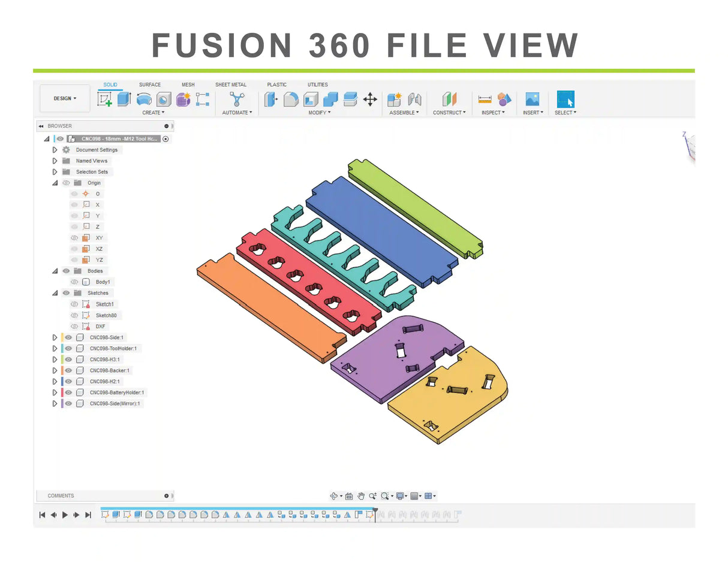This screenshot has width=728, height=562.
Task: Open the SHEET METAL tab
Action: pos(231,84)
